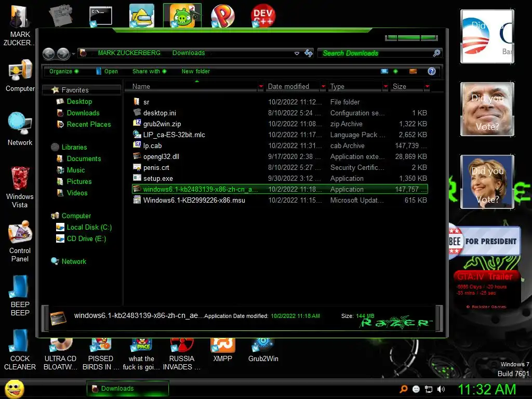
Task: Open the Share with menu
Action: tap(149, 71)
